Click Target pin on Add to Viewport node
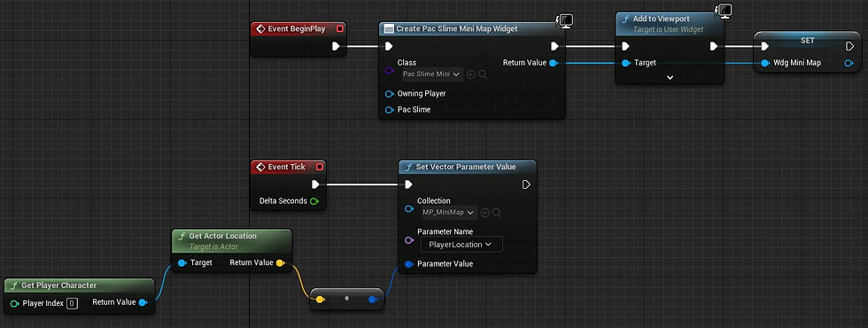This screenshot has height=328, width=868. tap(625, 63)
